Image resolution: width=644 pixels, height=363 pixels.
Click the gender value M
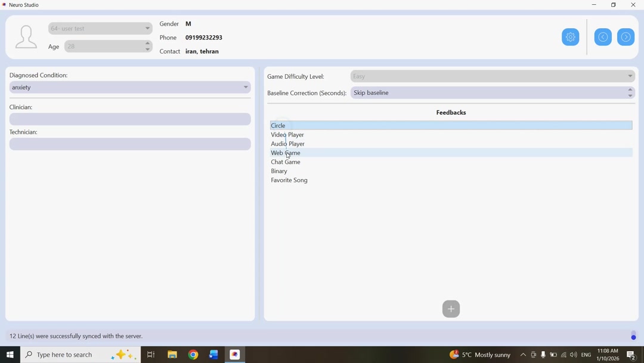pos(188,24)
